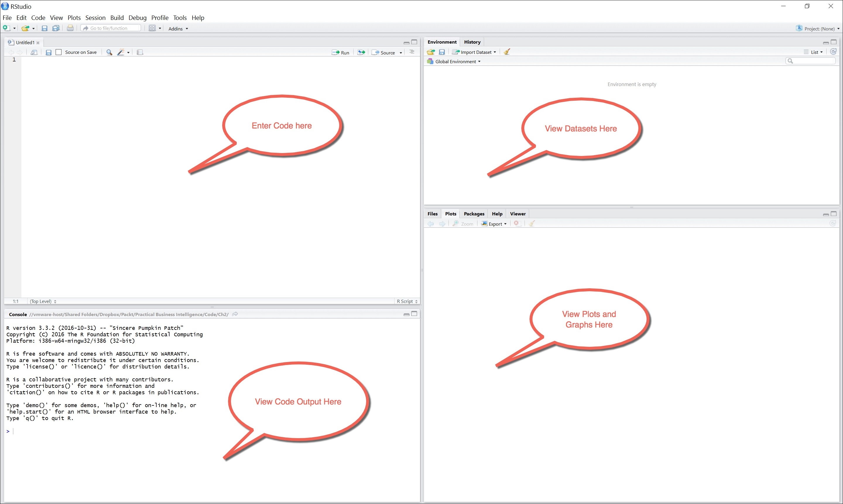Click the previous plot arrow

pyautogui.click(x=431, y=224)
